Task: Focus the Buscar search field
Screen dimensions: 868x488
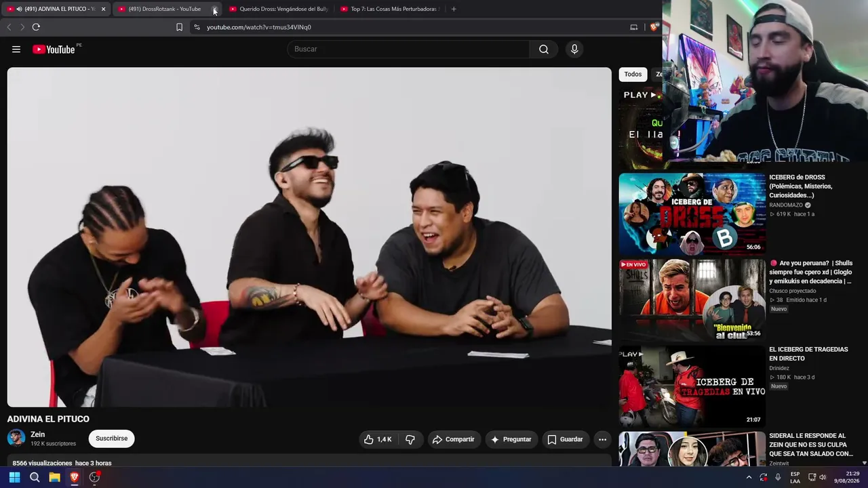Action: coord(408,49)
